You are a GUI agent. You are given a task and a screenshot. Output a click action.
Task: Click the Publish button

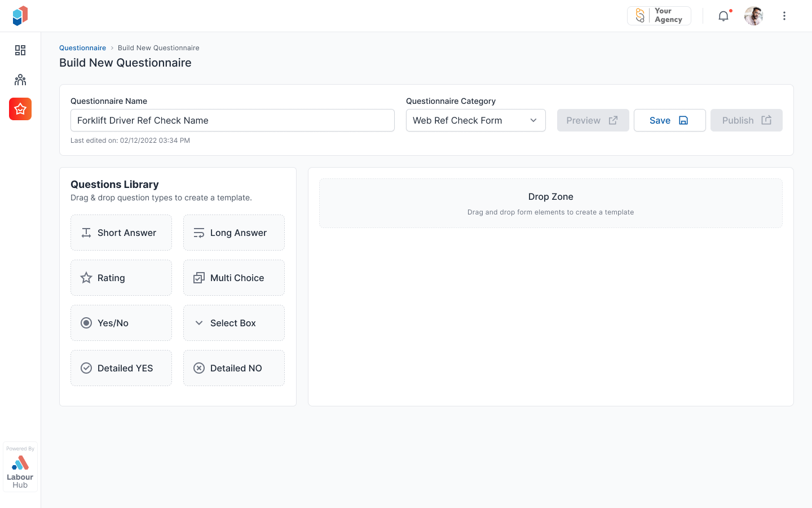pyautogui.click(x=747, y=120)
